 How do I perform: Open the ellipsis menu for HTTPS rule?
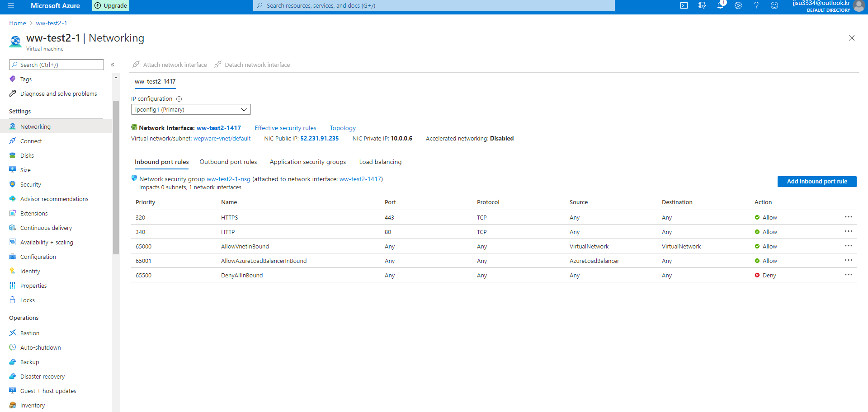pos(849,217)
